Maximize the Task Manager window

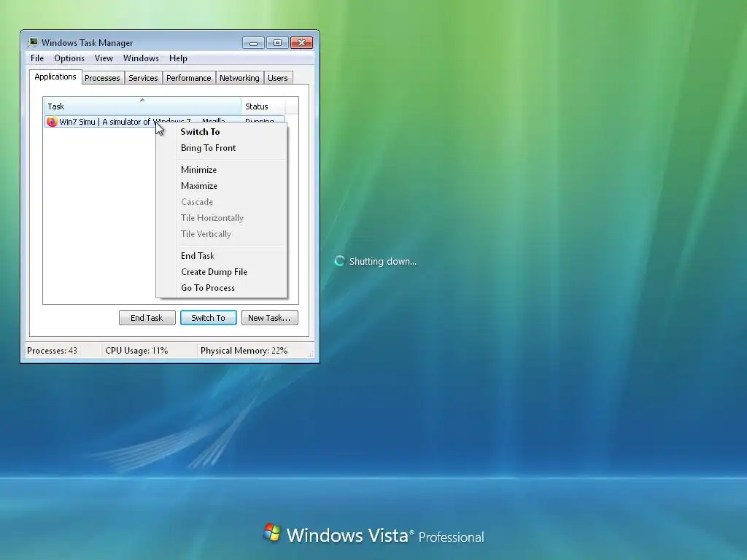(x=277, y=43)
